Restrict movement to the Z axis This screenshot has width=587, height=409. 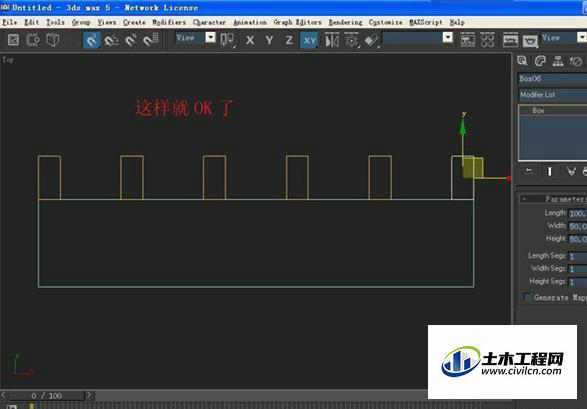click(289, 40)
